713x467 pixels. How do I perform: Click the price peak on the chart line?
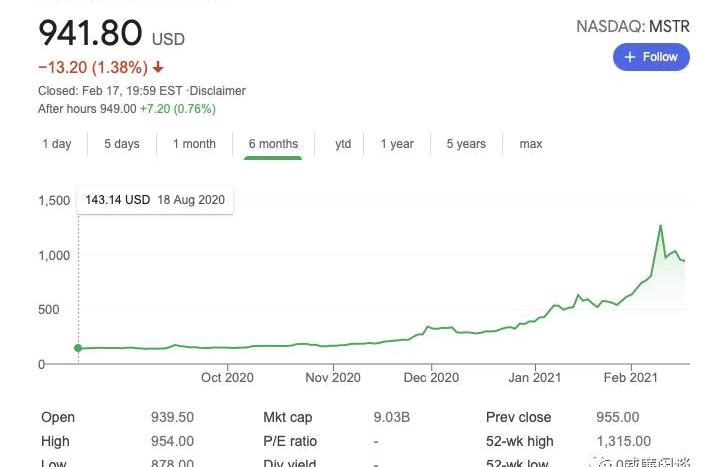(x=660, y=226)
